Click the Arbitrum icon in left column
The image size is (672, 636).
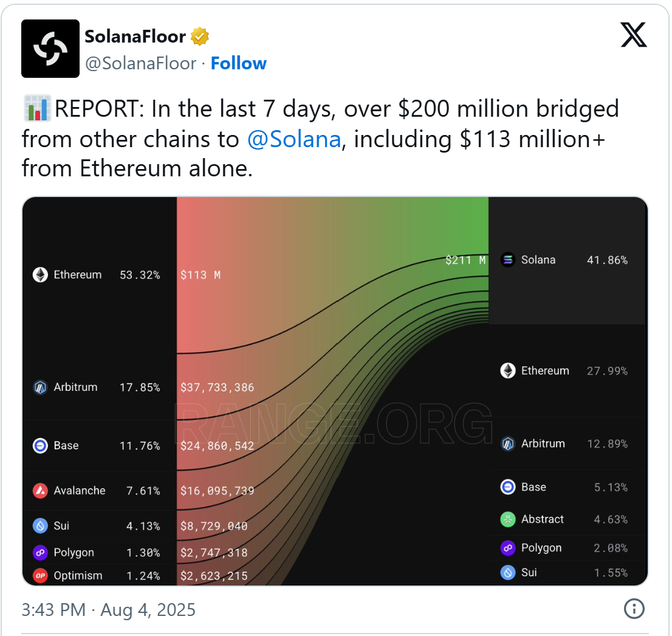click(x=40, y=387)
